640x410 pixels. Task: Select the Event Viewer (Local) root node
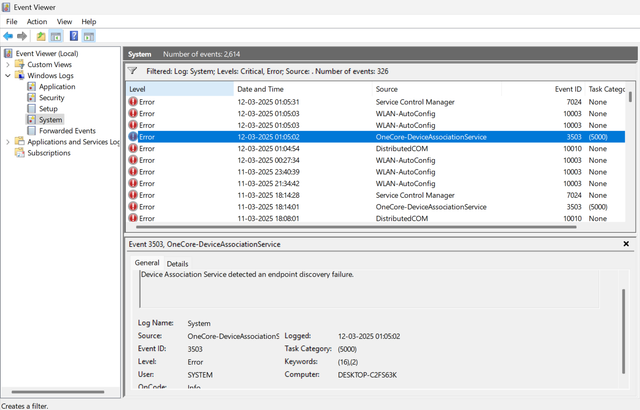47,53
